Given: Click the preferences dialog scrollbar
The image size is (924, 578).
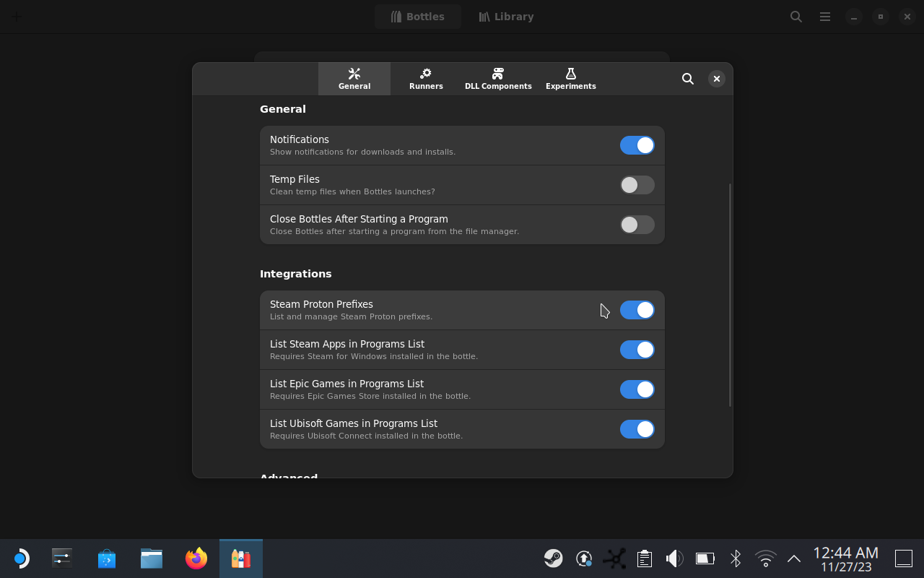Looking at the screenshot, I should (730, 295).
